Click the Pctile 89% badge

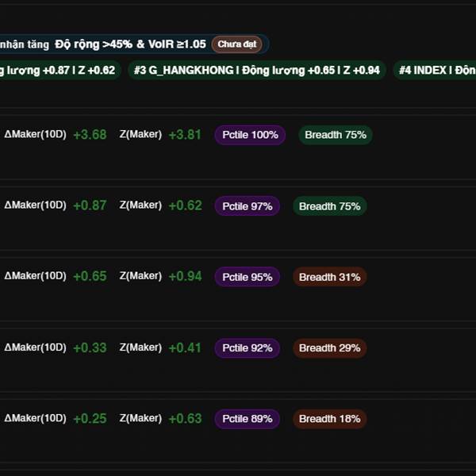[x=247, y=419]
